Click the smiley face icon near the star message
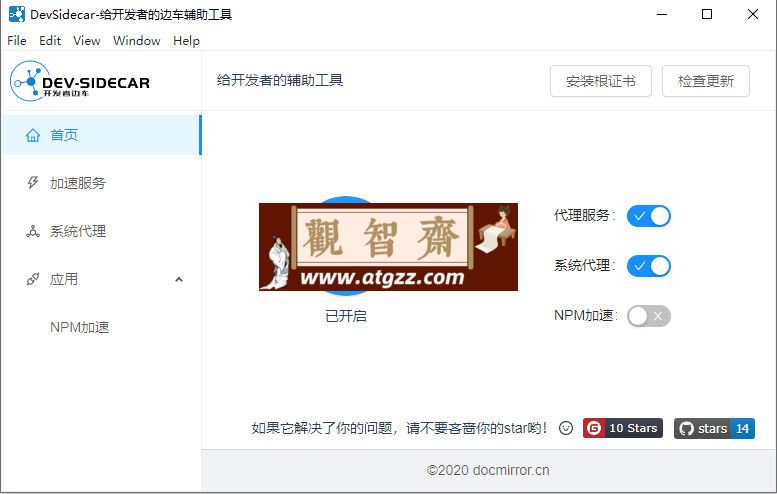777x494 pixels. click(x=565, y=428)
